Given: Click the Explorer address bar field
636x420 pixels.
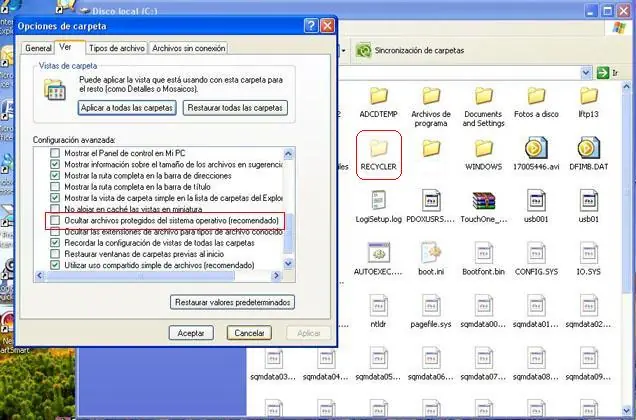Looking at the screenshot, I should [460, 73].
